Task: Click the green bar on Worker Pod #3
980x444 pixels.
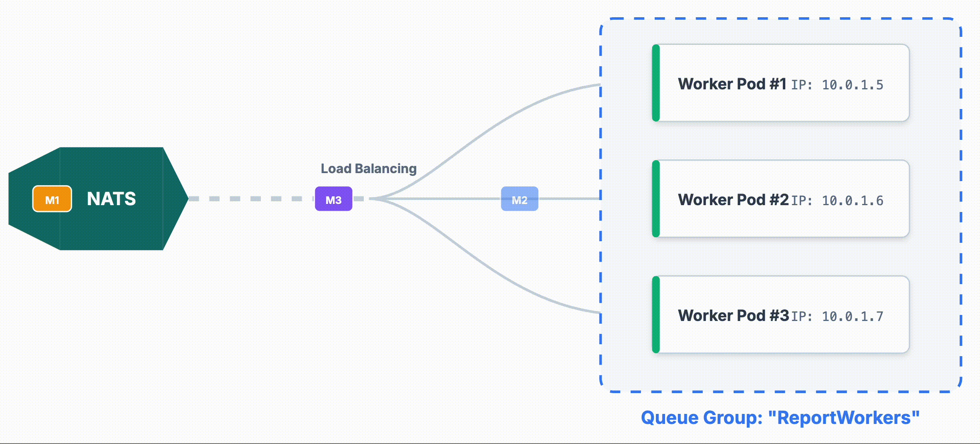Action: point(655,315)
